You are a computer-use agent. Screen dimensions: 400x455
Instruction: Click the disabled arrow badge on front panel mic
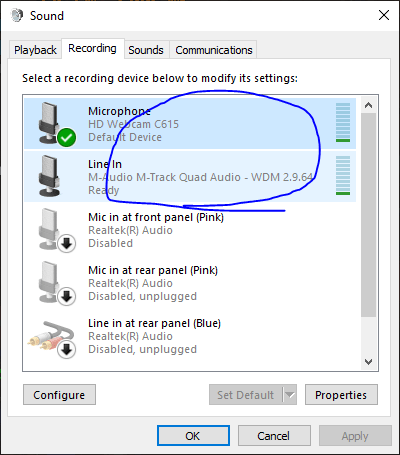(x=67, y=244)
